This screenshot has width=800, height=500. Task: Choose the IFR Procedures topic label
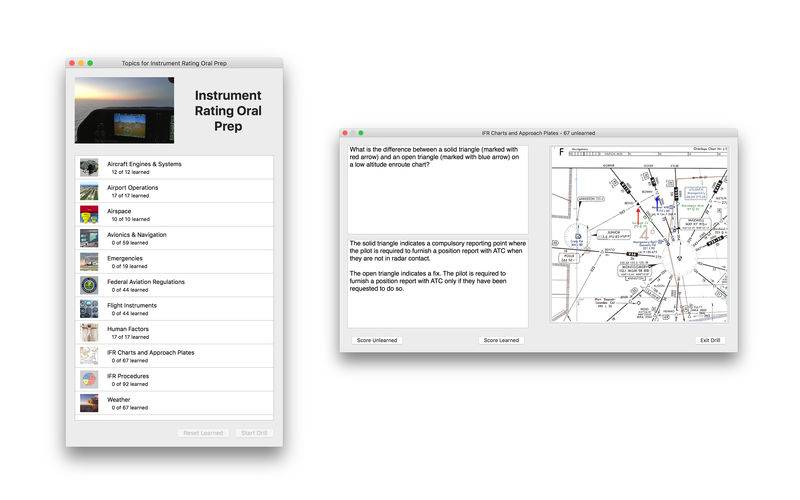pos(128,376)
